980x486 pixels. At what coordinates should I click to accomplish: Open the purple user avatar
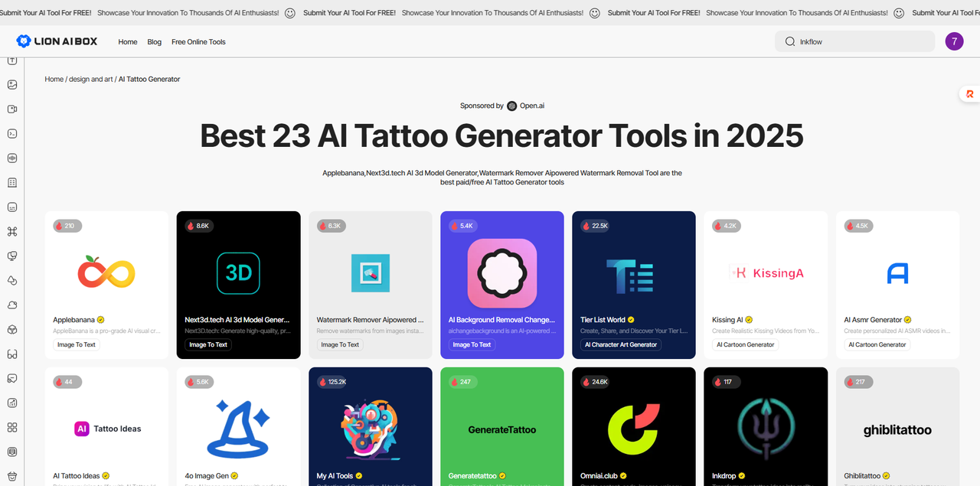pyautogui.click(x=954, y=41)
